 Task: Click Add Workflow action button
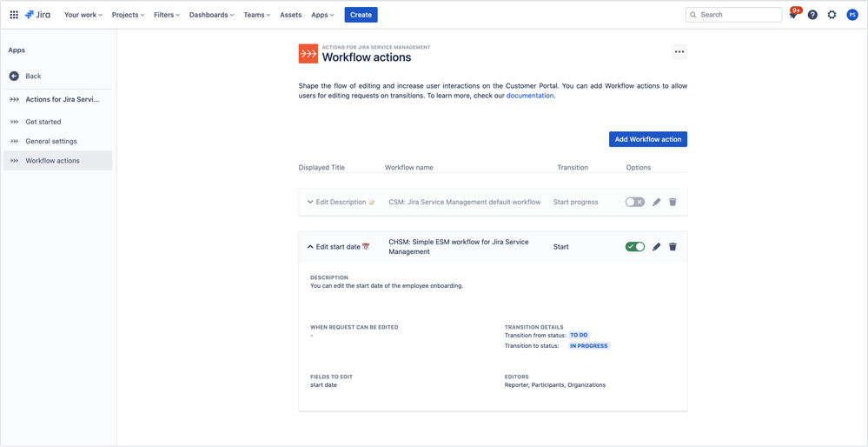click(x=647, y=139)
